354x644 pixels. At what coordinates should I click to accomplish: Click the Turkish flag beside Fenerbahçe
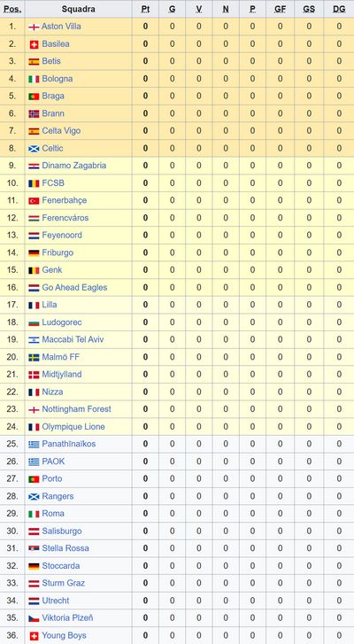tap(34, 201)
